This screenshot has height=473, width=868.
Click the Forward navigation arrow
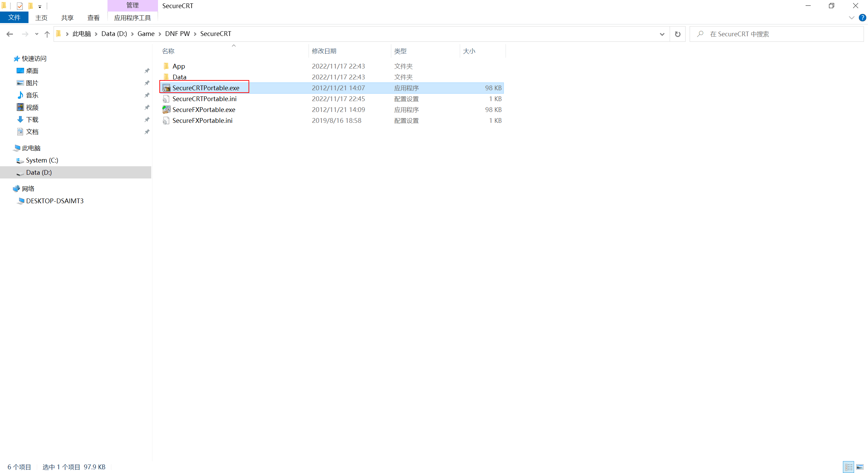click(x=25, y=34)
